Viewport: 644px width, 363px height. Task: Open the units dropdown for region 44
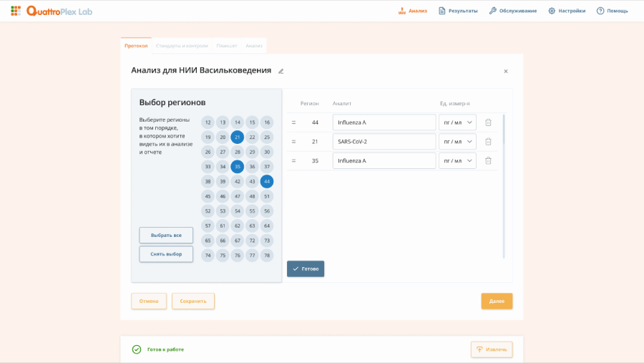457,122
